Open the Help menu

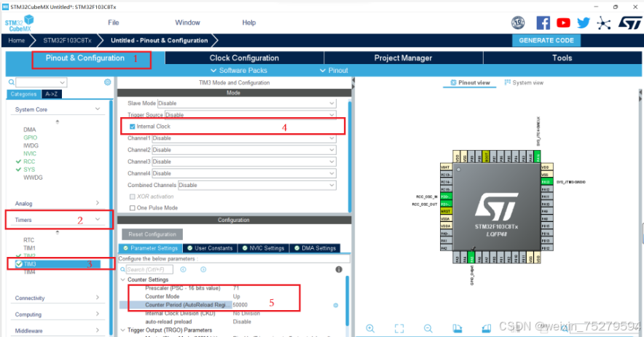click(248, 23)
